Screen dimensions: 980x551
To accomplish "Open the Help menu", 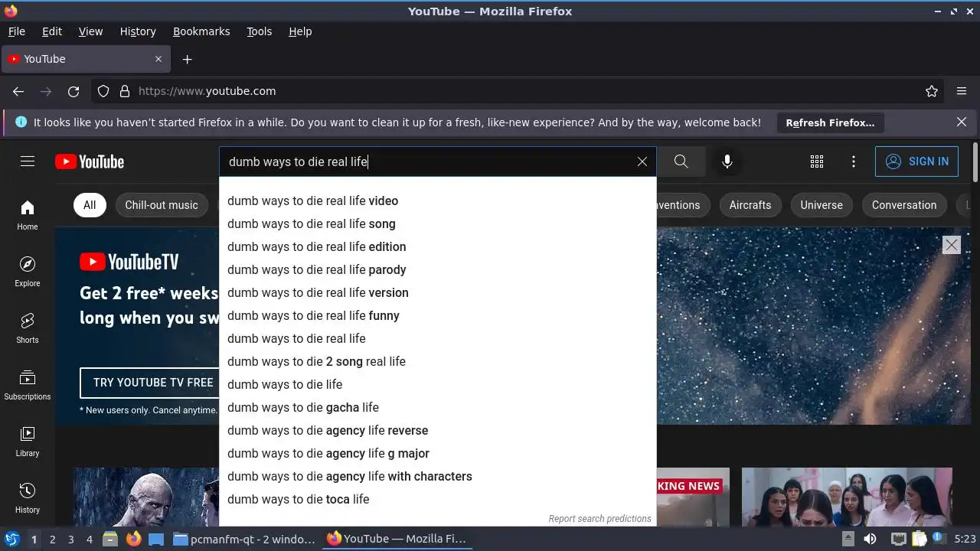I will [x=300, y=31].
